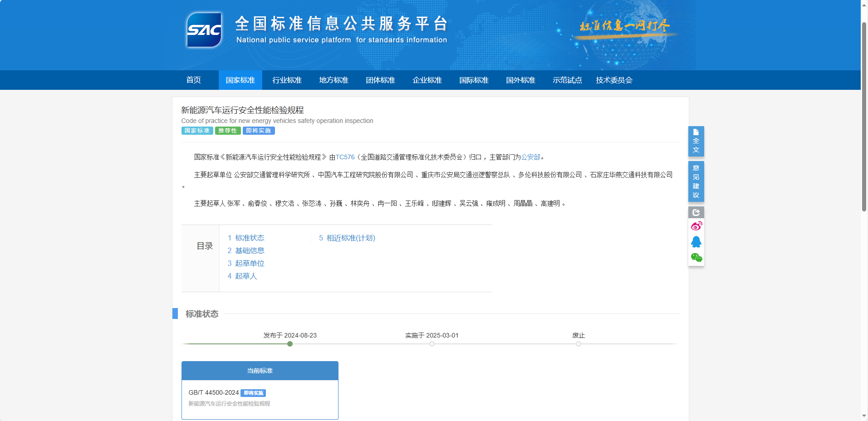Click the page title 新能源汽车运行安全性能检验规程
Screen dimensions: 868x421
pyautogui.click(x=242, y=110)
